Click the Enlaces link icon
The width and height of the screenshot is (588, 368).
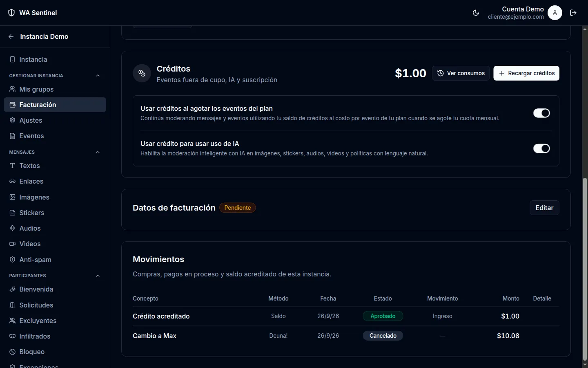[13, 181]
